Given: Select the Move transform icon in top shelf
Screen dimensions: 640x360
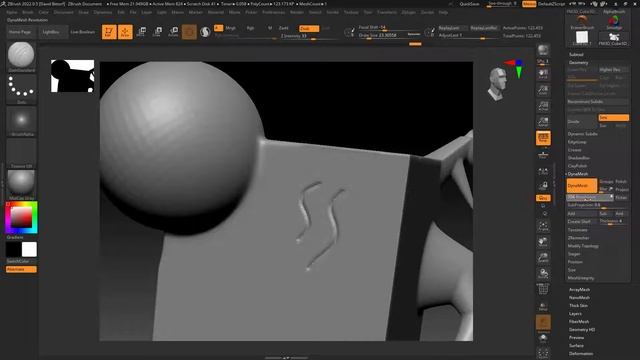Looking at the screenshot, I should tap(141, 32).
